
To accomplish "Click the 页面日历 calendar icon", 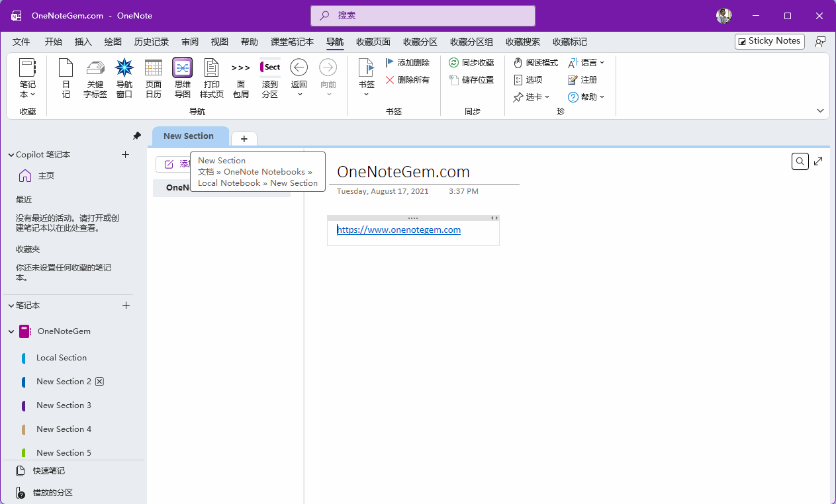I will 154,78.
